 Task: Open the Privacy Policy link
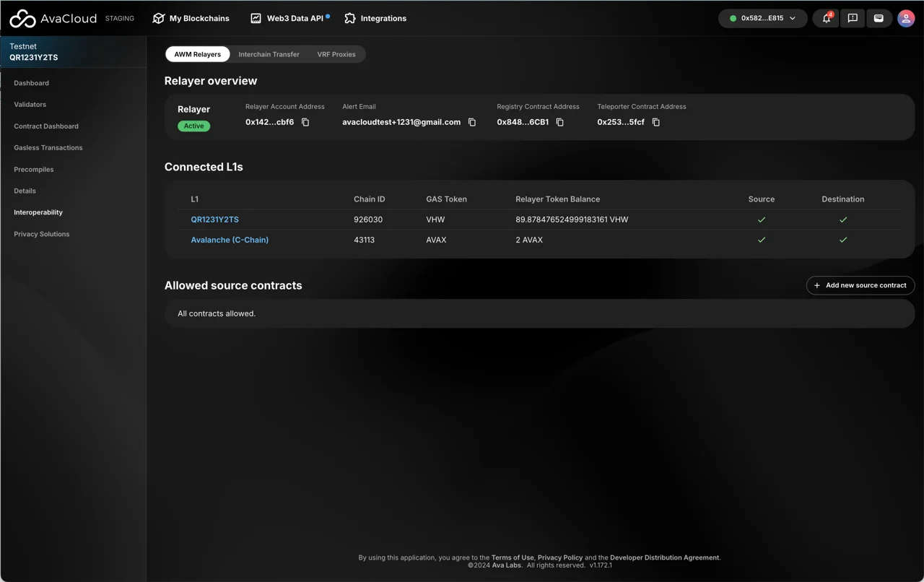click(x=560, y=557)
